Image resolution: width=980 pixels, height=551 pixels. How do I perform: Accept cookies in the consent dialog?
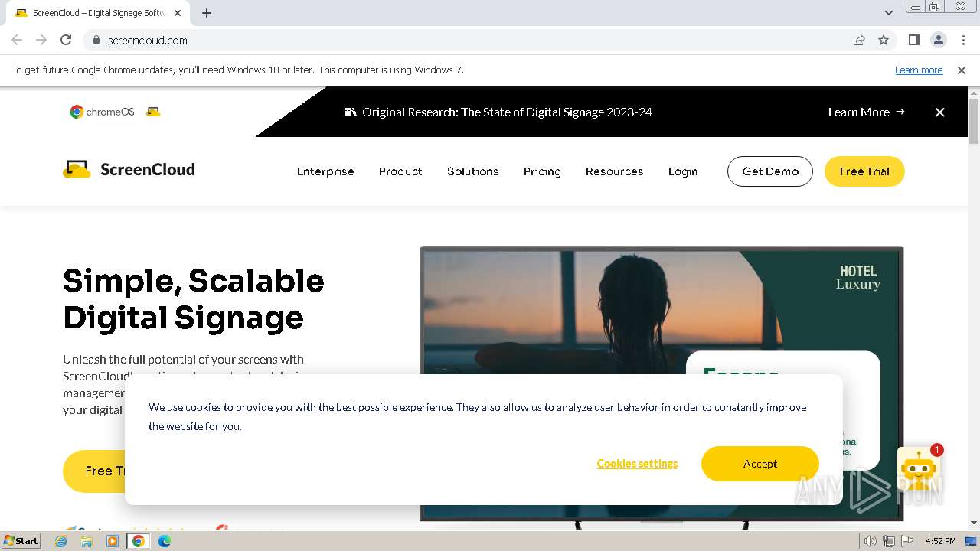coord(759,464)
